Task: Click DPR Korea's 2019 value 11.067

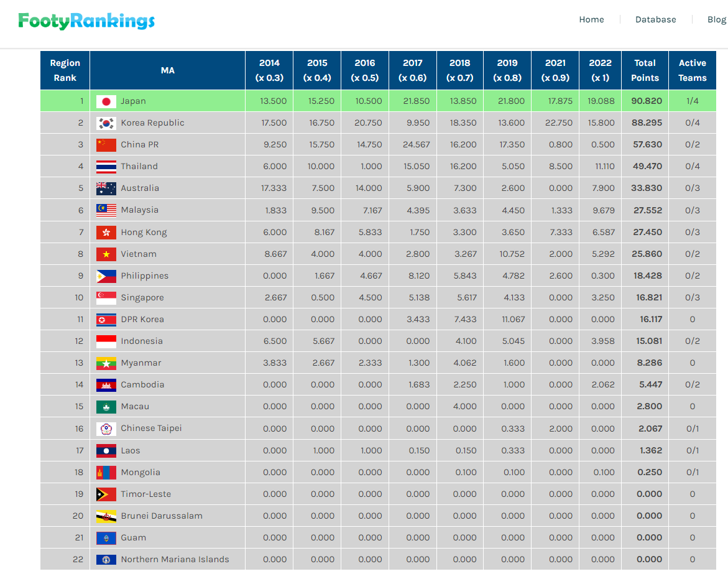Action: pyautogui.click(x=514, y=320)
